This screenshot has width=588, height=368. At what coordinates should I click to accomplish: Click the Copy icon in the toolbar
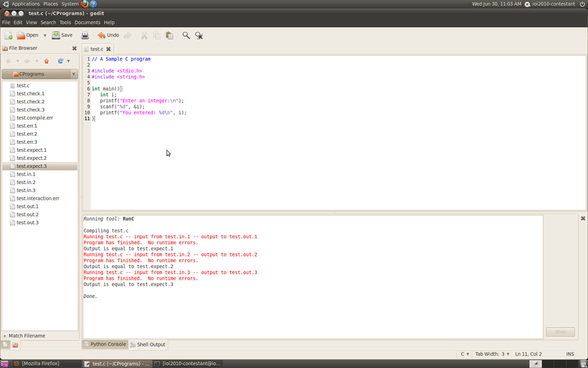click(157, 35)
